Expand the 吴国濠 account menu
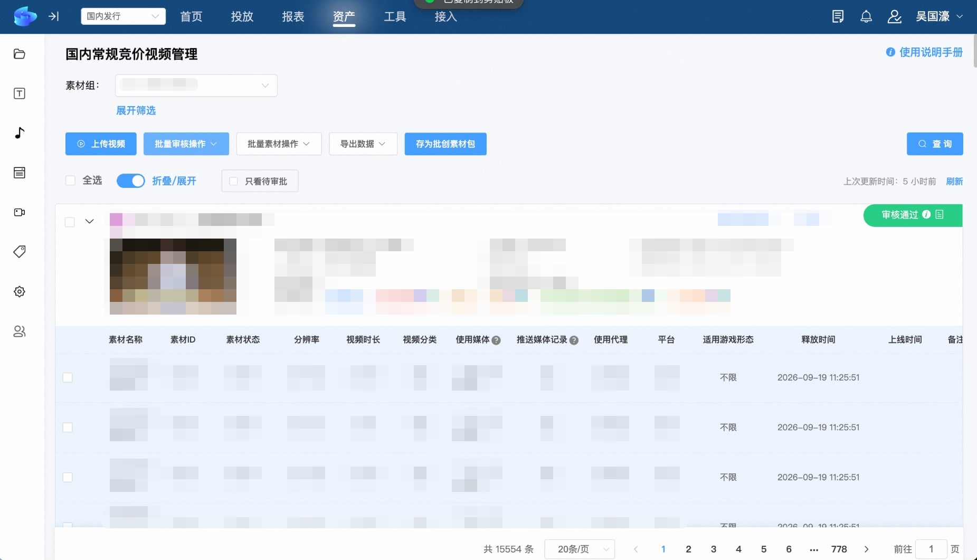 [x=939, y=16]
